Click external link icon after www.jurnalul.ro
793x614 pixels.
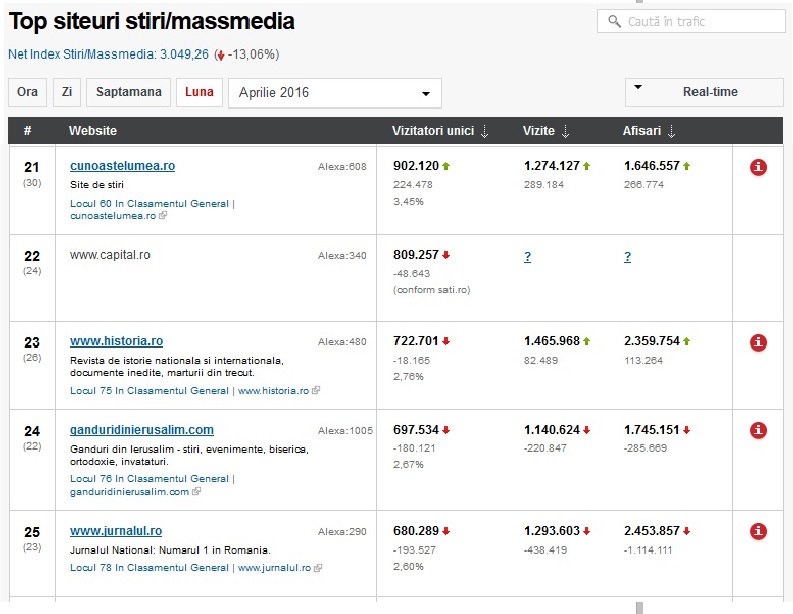pos(318,568)
